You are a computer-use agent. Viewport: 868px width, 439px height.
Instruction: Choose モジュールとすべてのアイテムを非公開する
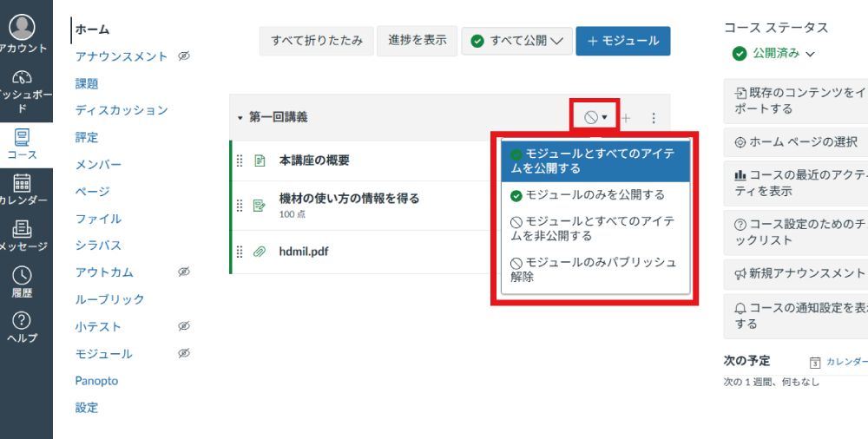click(x=595, y=229)
